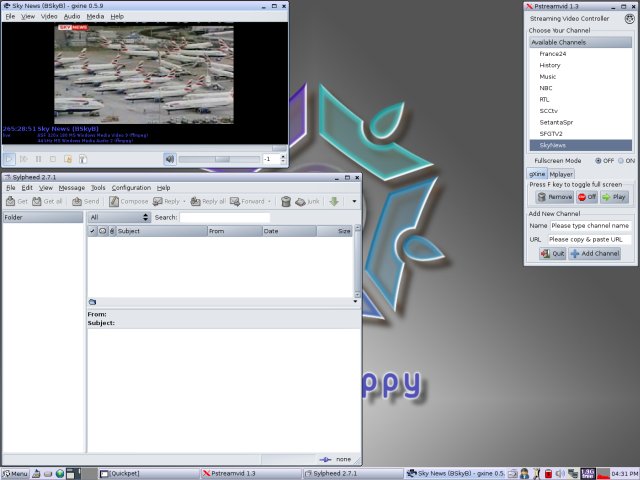This screenshot has height=480, width=640.
Task: Click the green down-arrow Next icon
Action: point(334,201)
